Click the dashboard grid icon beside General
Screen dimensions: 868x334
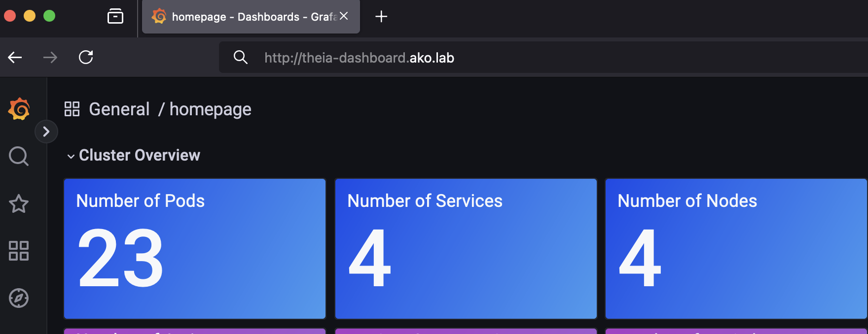72,109
